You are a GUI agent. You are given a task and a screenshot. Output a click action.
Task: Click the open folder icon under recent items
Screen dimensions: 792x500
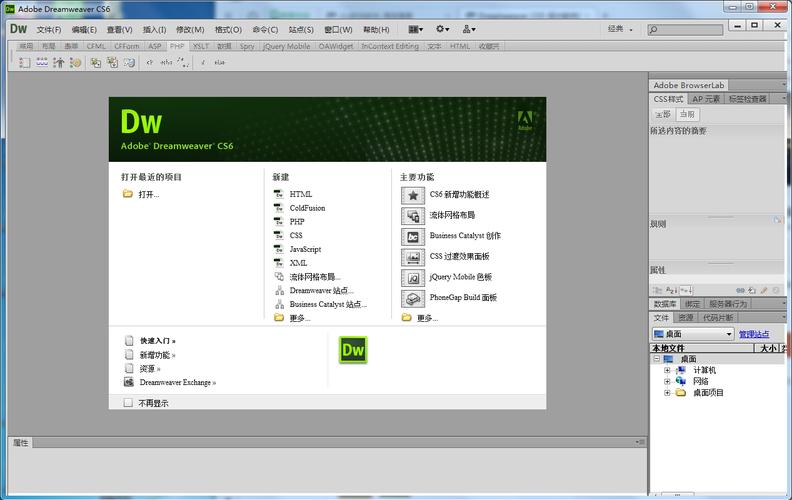128,194
